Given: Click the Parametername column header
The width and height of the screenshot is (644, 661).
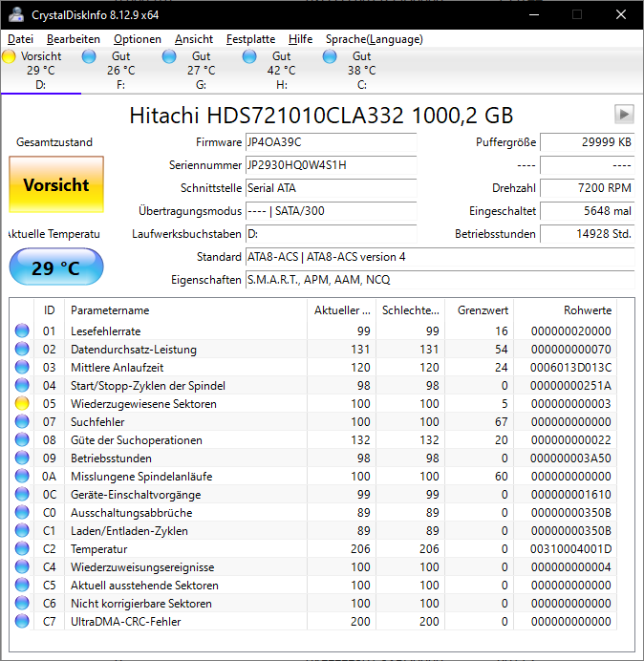Looking at the screenshot, I should pyautogui.click(x=186, y=310).
